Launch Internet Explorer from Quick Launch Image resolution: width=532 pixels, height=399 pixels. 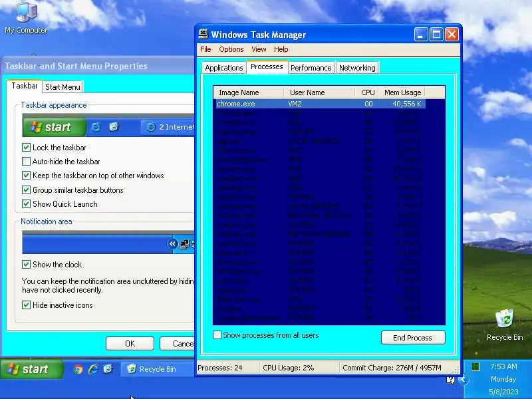(x=93, y=369)
